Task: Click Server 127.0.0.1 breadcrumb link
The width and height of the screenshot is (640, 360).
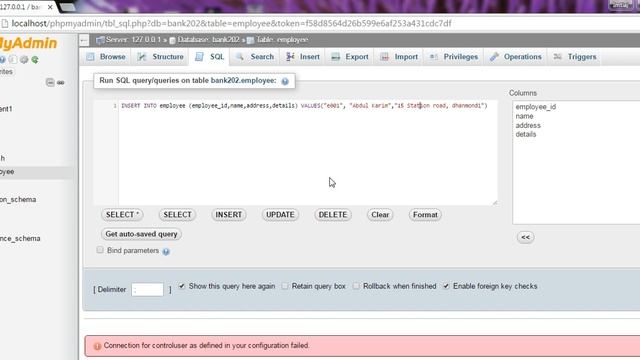Action: pyautogui.click(x=133, y=40)
